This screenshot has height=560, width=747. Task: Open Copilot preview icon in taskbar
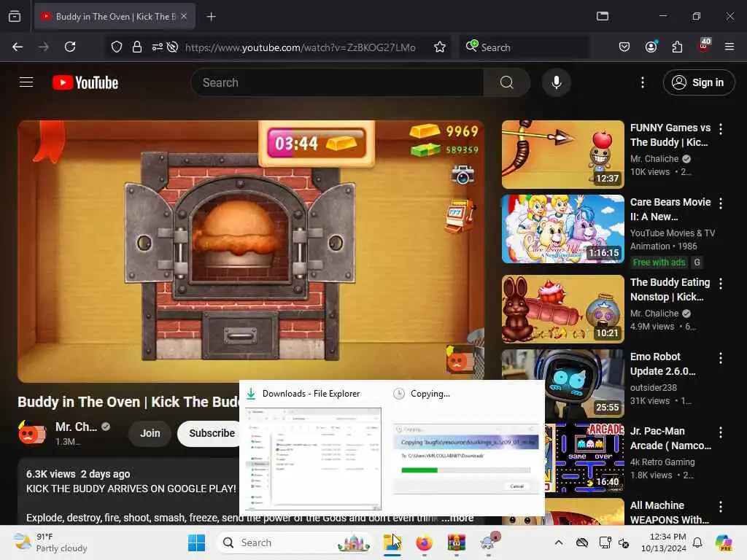[724, 542]
